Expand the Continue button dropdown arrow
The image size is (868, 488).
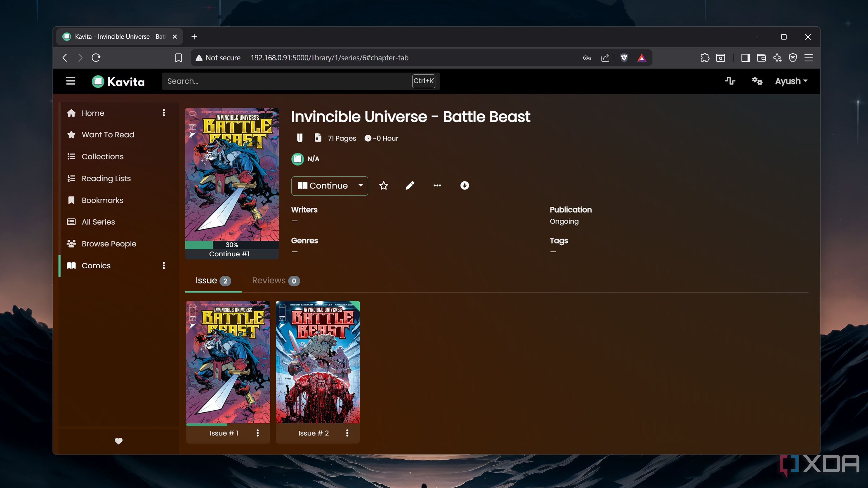click(361, 185)
